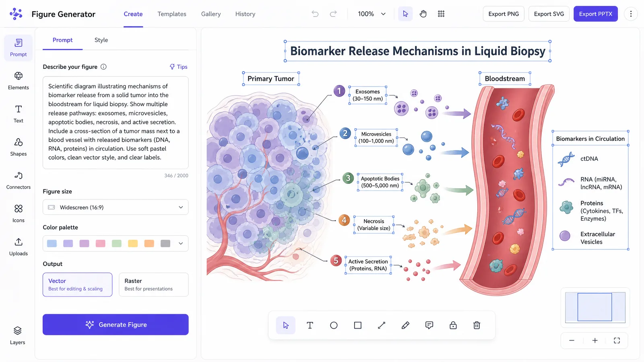Add a comment with the comment tool
Screen dimensions: 644x362
[x=429, y=325]
